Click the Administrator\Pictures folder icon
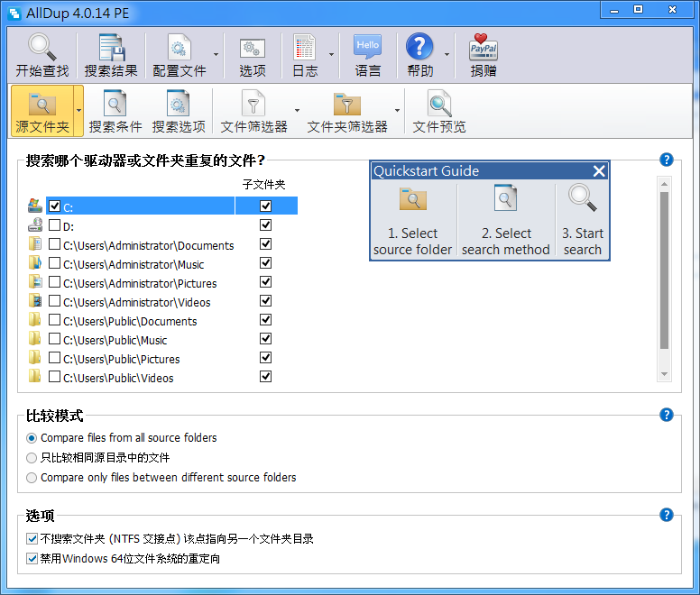Image resolution: width=700 pixels, height=595 pixels. tap(35, 282)
